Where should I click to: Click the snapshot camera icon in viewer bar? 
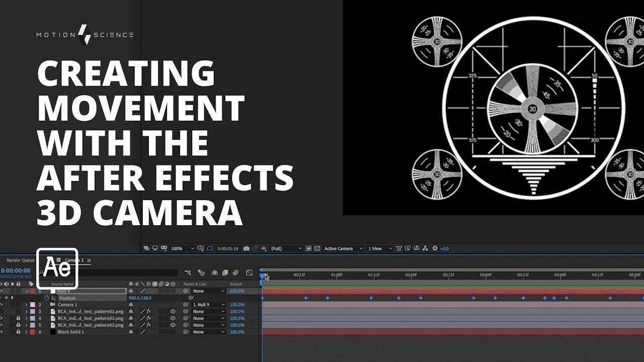pyautogui.click(x=246, y=248)
